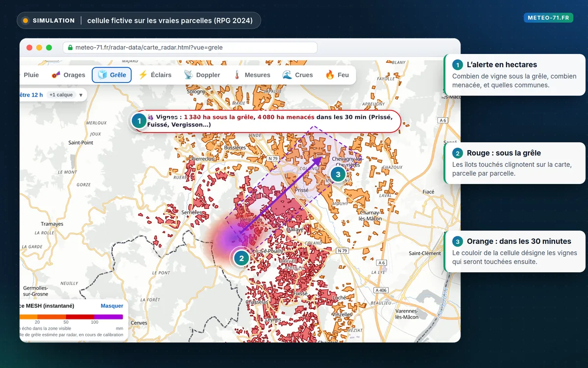Click the 'Orange : dans les 30 minutes' heading
The height and width of the screenshot is (368, 588).
coord(519,241)
